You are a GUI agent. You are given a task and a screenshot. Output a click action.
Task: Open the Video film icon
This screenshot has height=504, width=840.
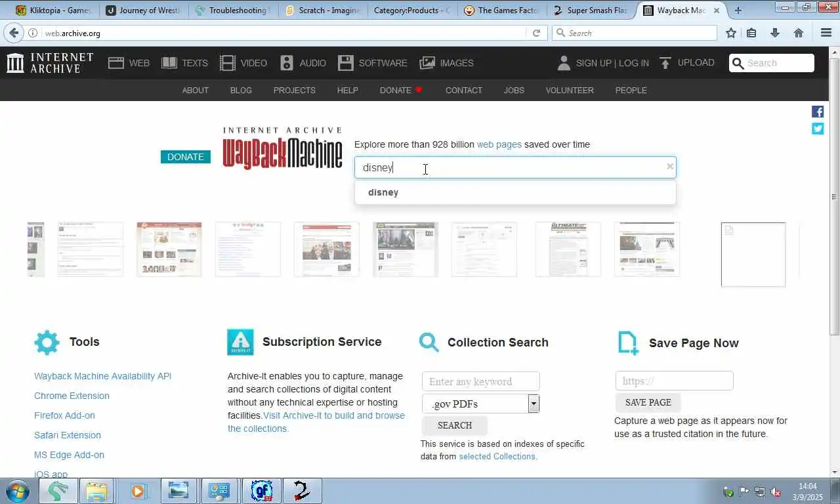[228, 63]
